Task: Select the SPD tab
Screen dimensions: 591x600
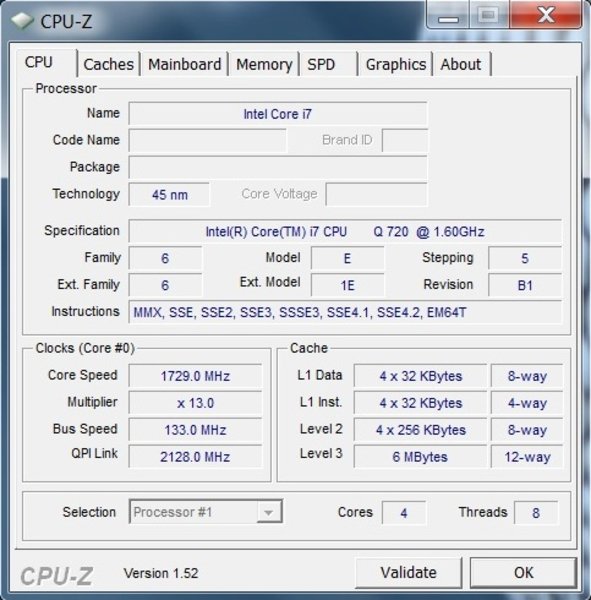Action: pos(328,64)
